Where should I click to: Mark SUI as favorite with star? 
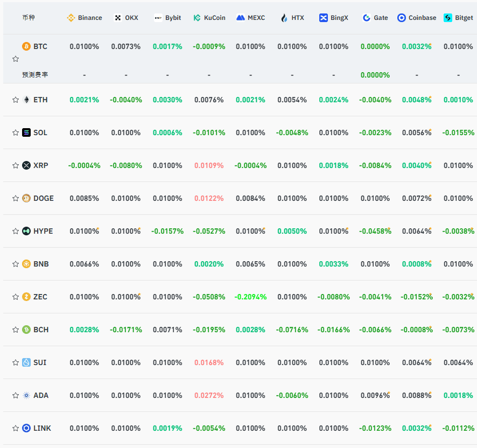pyautogui.click(x=16, y=363)
